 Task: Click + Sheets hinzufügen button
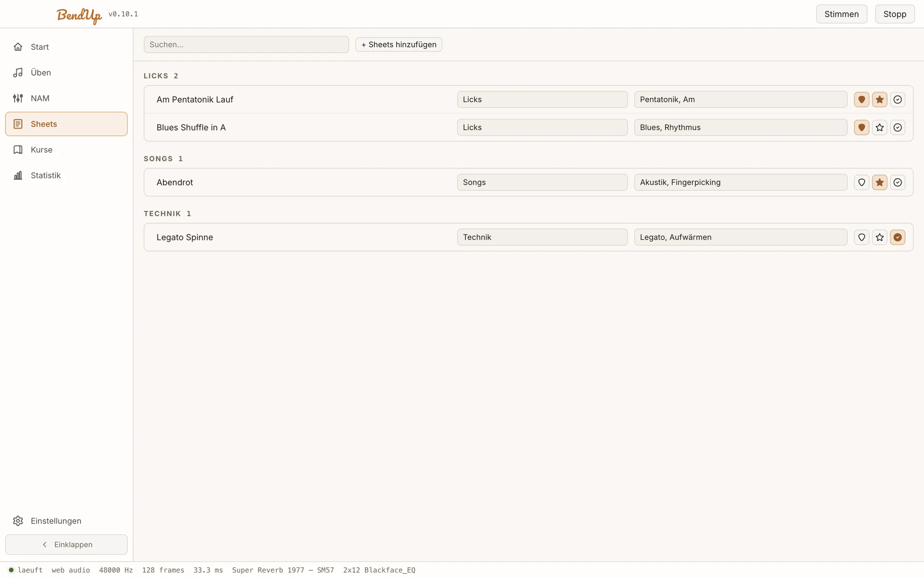(399, 44)
